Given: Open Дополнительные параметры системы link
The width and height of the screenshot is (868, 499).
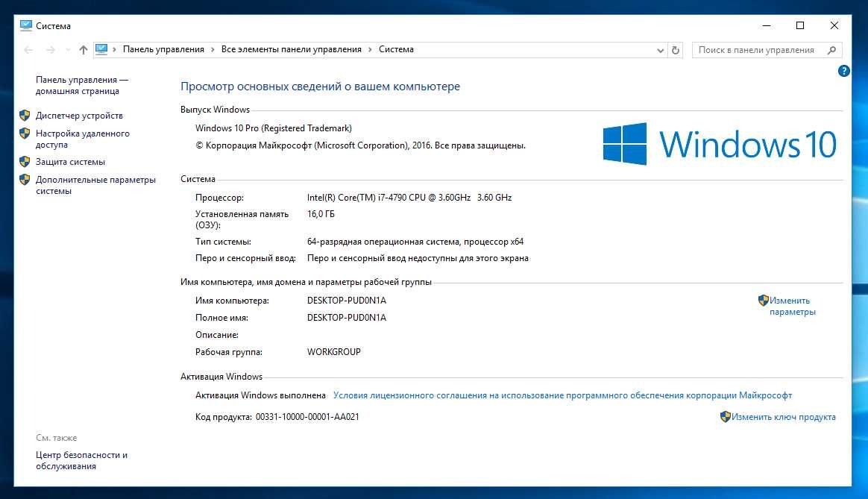Looking at the screenshot, I should tap(95, 185).
